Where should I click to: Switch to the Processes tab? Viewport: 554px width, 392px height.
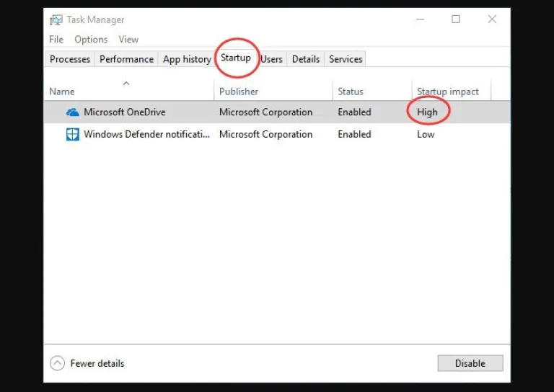point(70,59)
